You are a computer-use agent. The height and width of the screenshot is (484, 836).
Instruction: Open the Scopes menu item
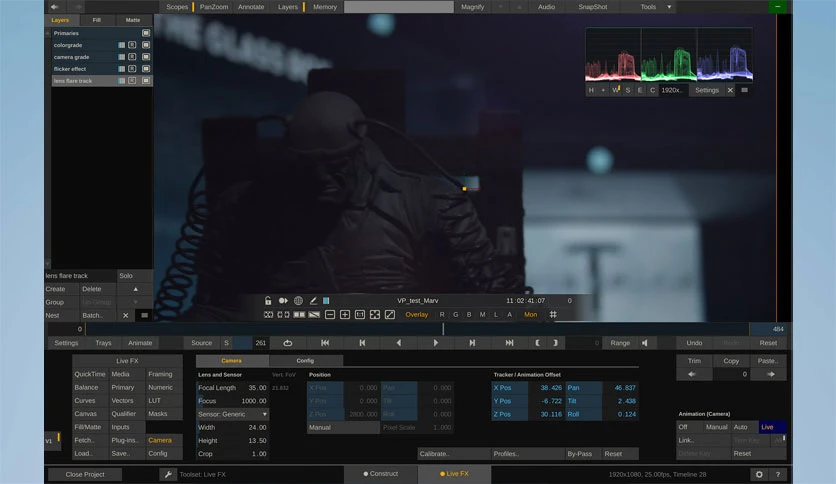click(176, 7)
